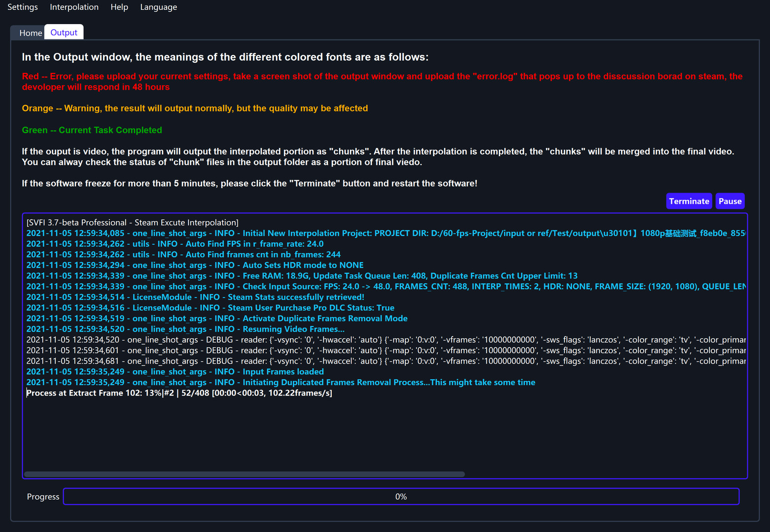Click the Resuming Video Frames log line
The width and height of the screenshot is (770, 532).
(185, 329)
